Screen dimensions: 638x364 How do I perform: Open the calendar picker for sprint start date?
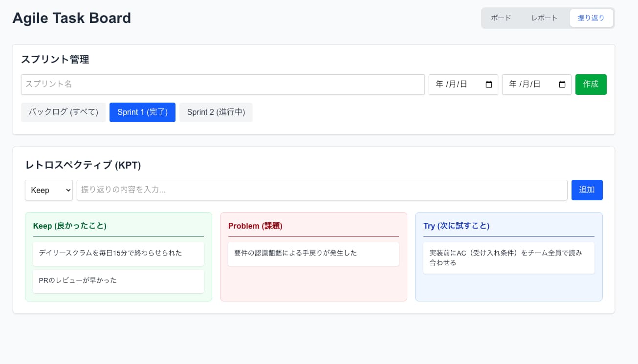(x=488, y=84)
